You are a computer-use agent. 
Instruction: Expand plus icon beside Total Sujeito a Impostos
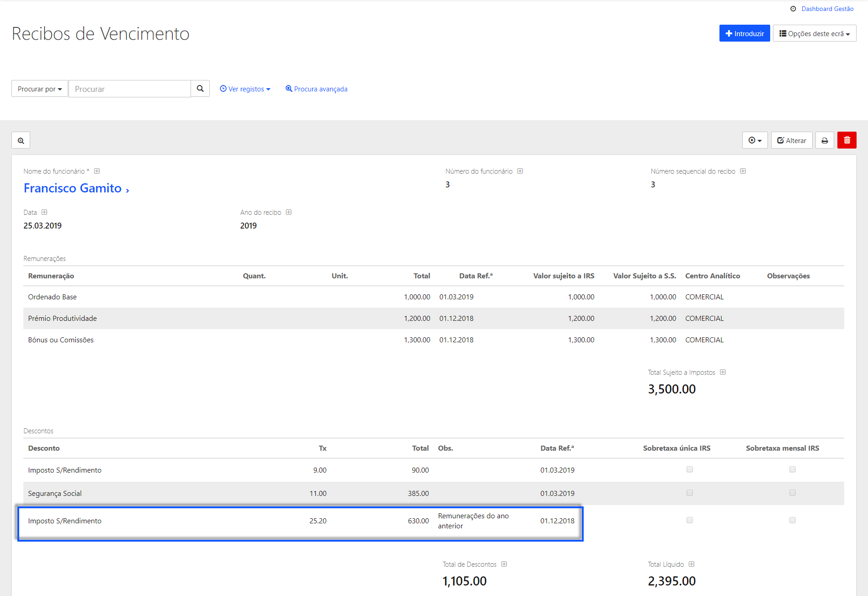pyautogui.click(x=723, y=372)
